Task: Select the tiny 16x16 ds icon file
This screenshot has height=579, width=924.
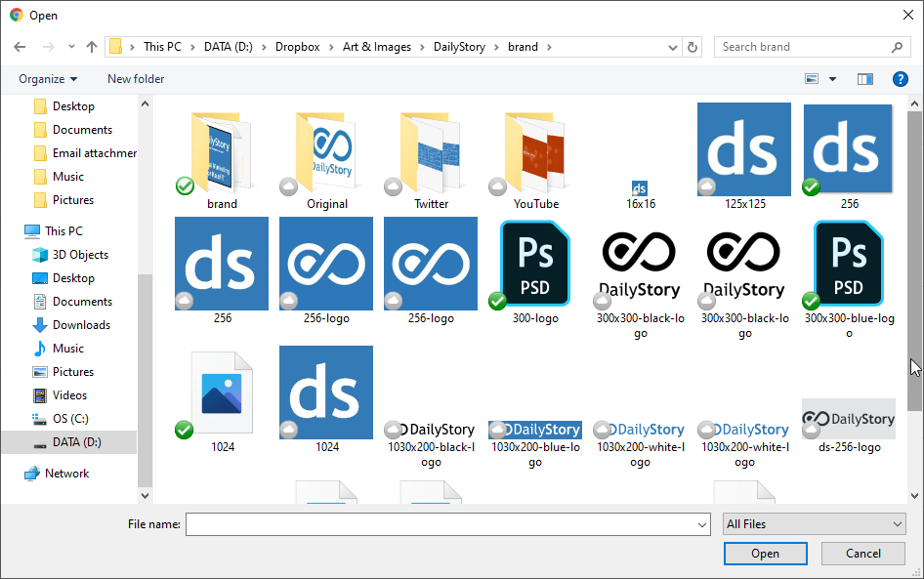Action: tap(640, 195)
